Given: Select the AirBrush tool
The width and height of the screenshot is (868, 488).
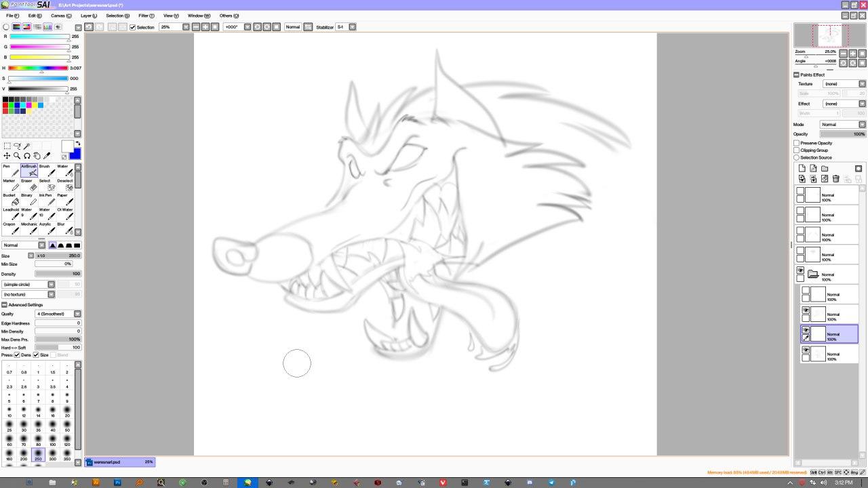Looking at the screenshot, I should point(28,170).
